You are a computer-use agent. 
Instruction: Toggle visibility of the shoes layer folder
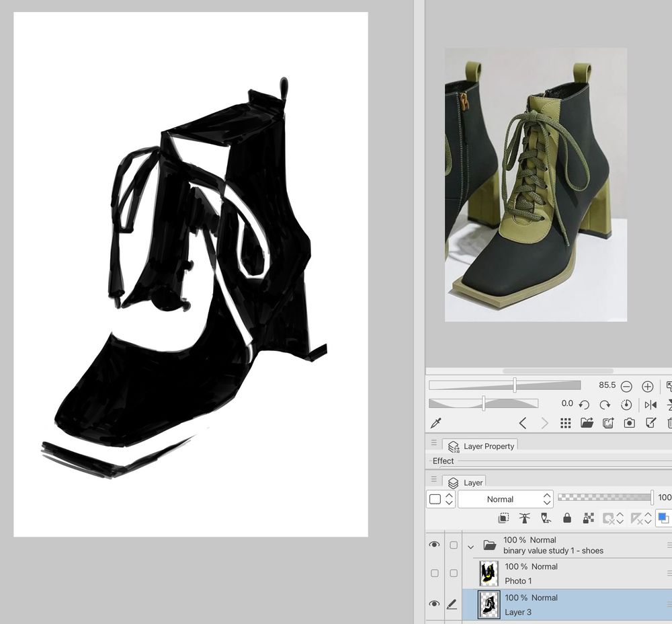pyautogui.click(x=435, y=545)
